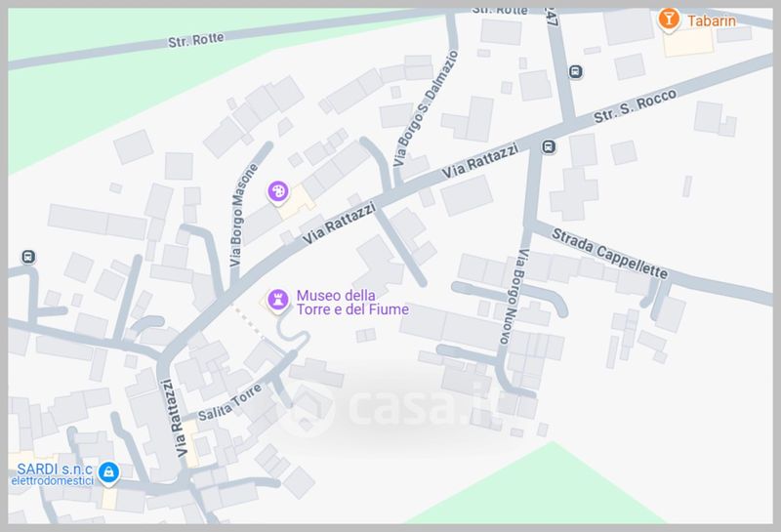Click Museo della Torre e del Fiume label

tap(352, 303)
